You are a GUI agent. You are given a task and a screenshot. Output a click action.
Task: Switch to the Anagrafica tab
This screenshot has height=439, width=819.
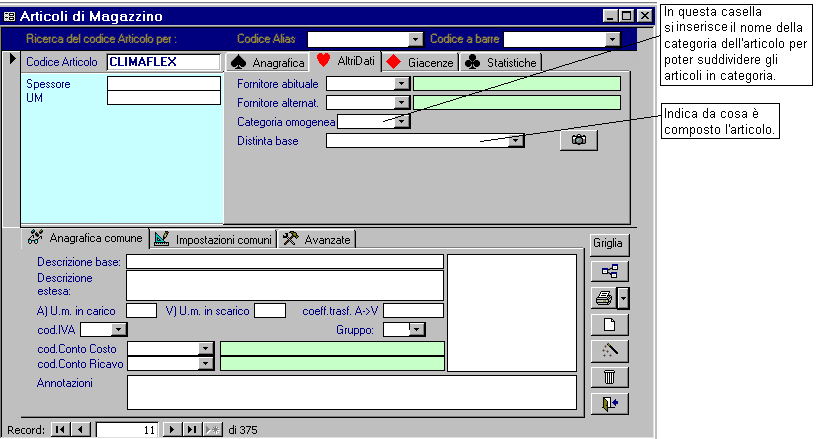click(267, 62)
